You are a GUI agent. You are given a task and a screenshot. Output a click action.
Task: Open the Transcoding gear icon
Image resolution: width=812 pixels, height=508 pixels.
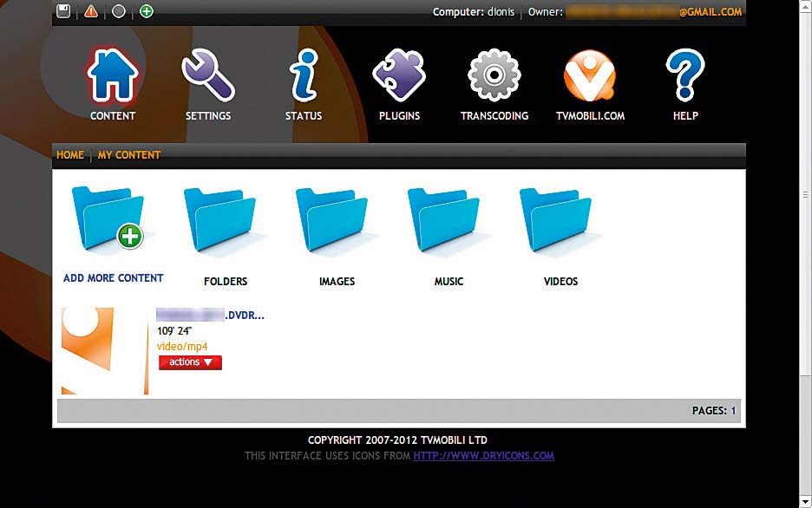click(x=494, y=75)
